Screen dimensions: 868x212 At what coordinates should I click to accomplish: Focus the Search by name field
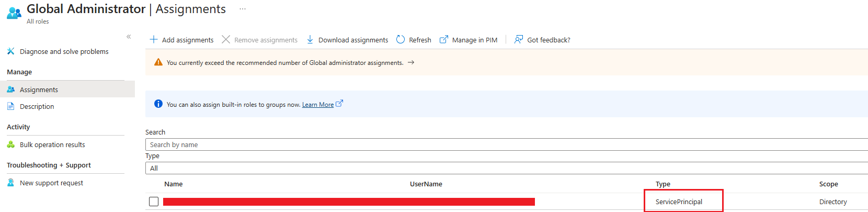[507, 144]
